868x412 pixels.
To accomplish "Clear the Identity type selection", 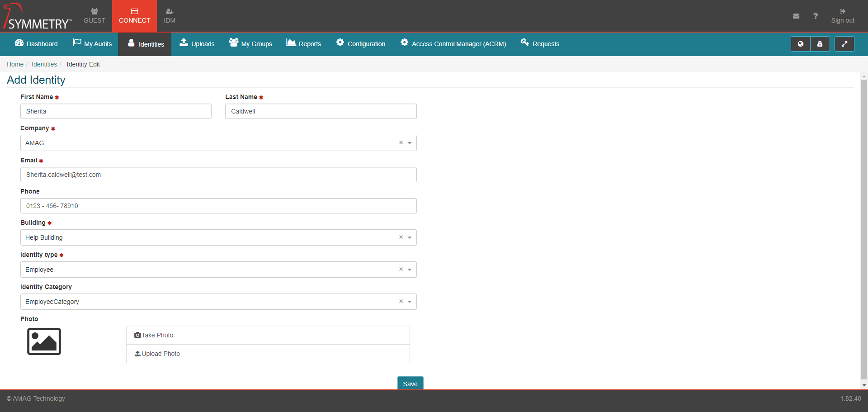I will [401, 269].
